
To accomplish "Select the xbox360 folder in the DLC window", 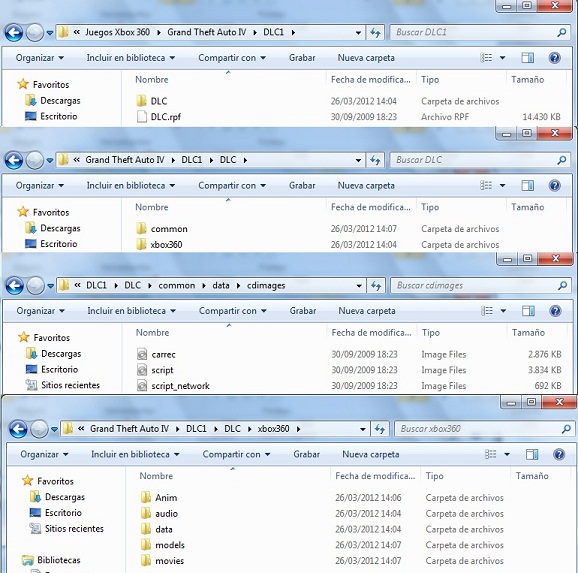I will pos(166,245).
